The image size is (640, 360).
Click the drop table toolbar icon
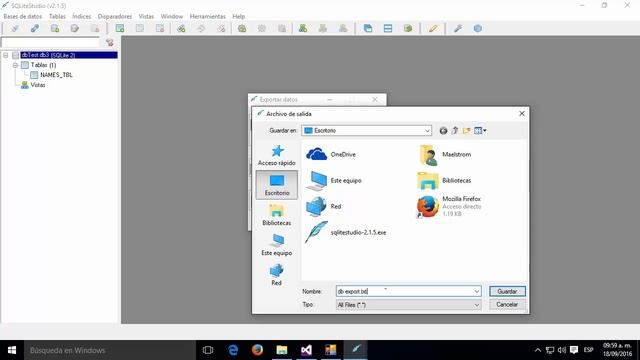point(160,29)
